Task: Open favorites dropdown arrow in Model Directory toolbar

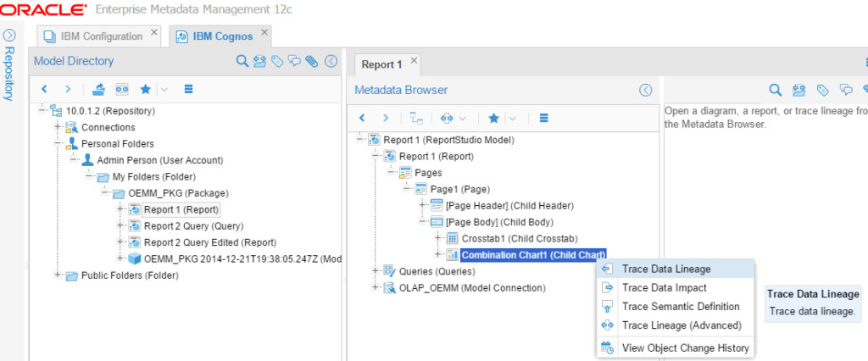Action: point(164,89)
